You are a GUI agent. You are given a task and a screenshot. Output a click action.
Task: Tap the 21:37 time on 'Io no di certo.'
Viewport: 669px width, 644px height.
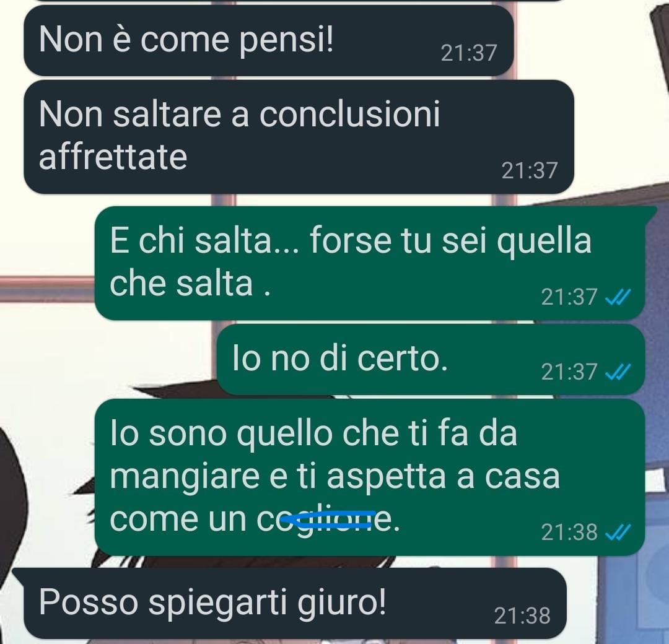569,372
